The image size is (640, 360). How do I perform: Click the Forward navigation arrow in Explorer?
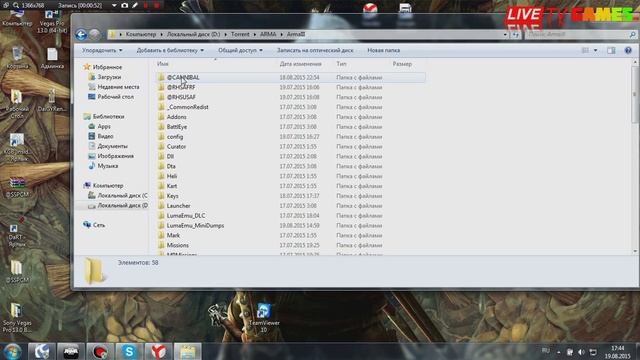click(95, 35)
